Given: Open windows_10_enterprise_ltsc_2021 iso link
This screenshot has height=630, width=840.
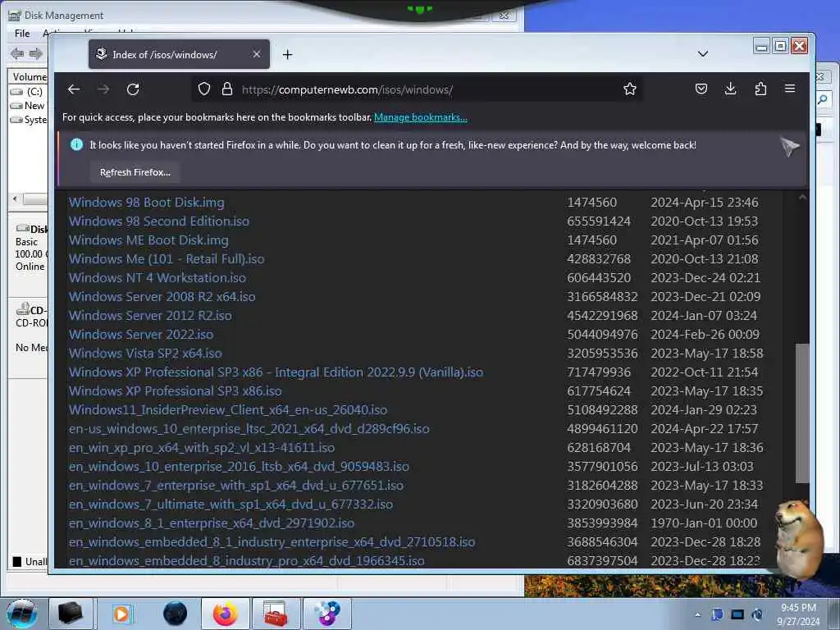Looking at the screenshot, I should (x=249, y=428).
